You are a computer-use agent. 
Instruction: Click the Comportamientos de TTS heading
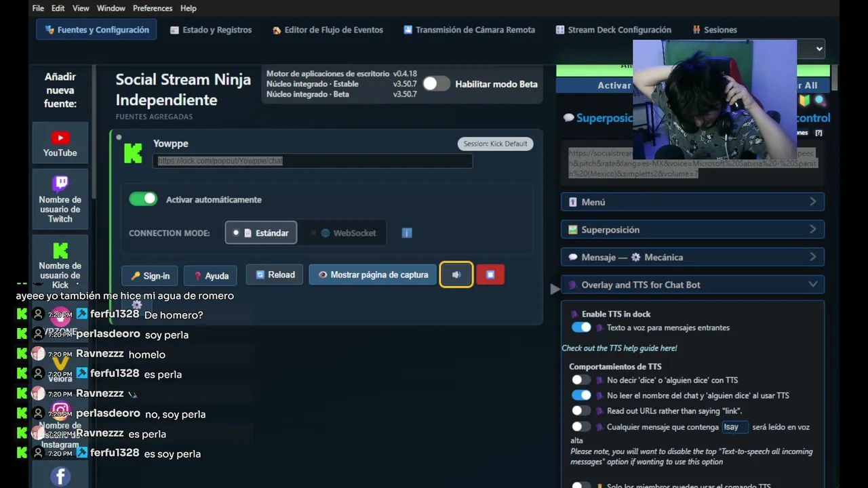(615, 367)
